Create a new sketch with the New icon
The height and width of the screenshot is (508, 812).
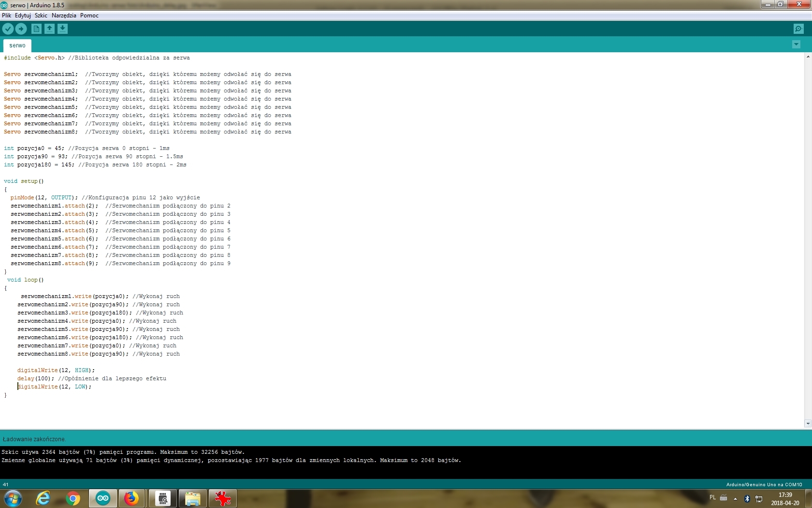point(36,29)
